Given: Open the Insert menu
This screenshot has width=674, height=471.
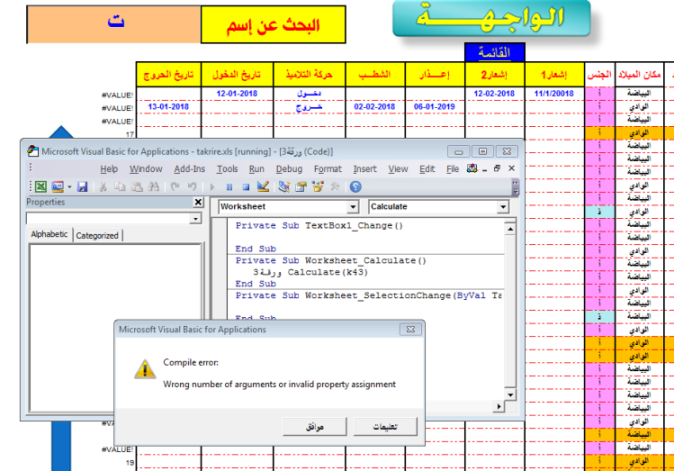Looking at the screenshot, I should [365, 169].
